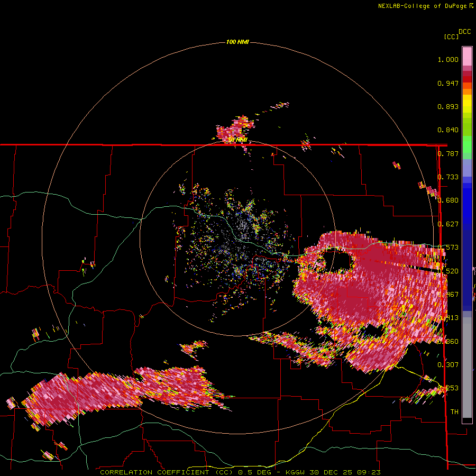Click the 09:23 timestamp in the caption
Viewport: 476px width, 476px height.
point(368,472)
